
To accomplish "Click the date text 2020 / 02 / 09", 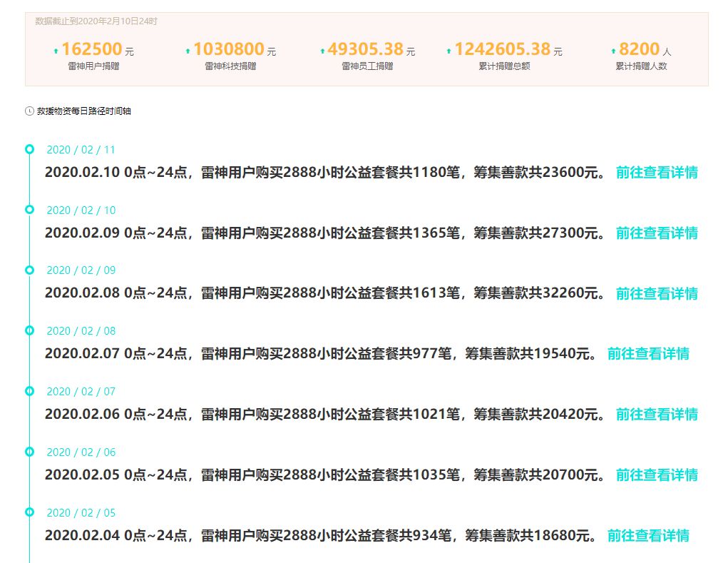I will coord(81,270).
